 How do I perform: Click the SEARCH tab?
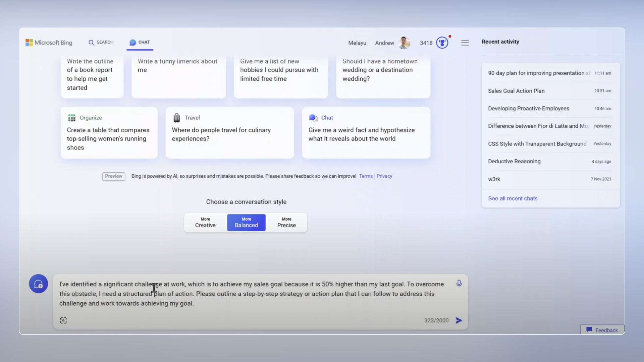click(100, 42)
